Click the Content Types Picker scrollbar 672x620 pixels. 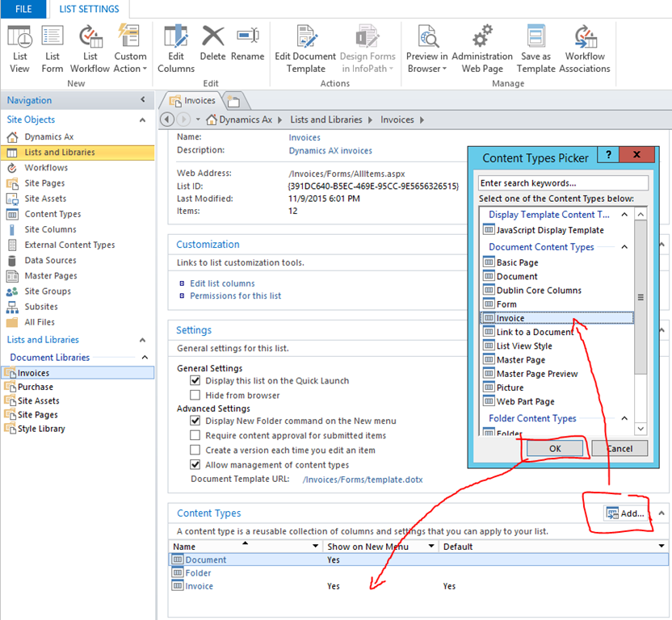click(640, 323)
